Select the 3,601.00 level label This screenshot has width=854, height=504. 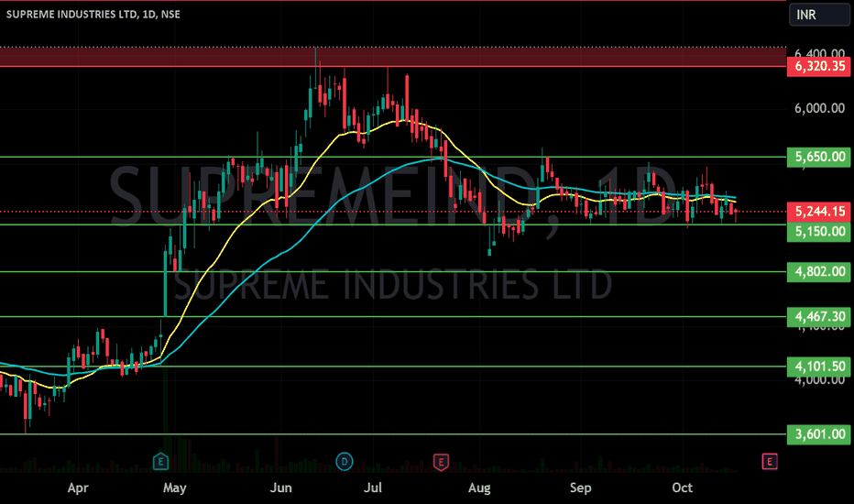tap(818, 434)
